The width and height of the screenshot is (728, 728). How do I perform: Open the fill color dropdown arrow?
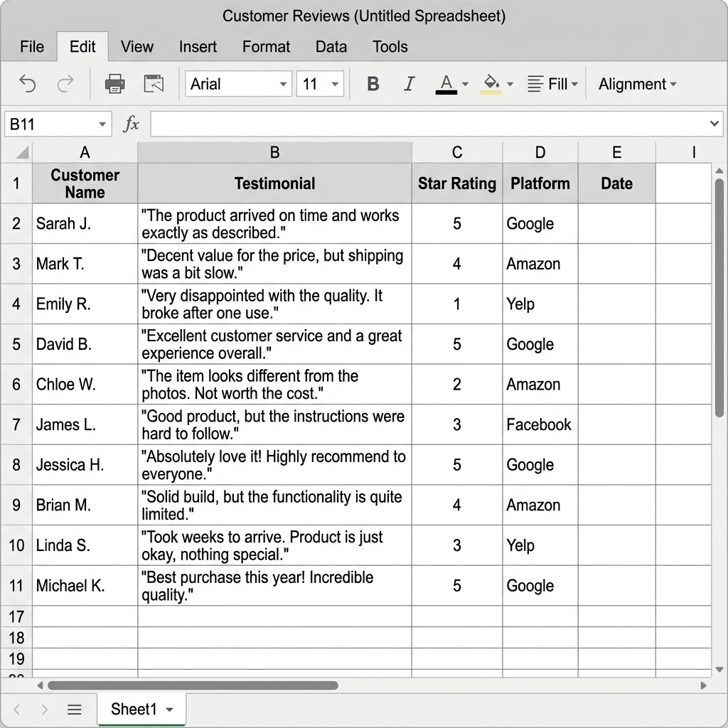pos(510,85)
